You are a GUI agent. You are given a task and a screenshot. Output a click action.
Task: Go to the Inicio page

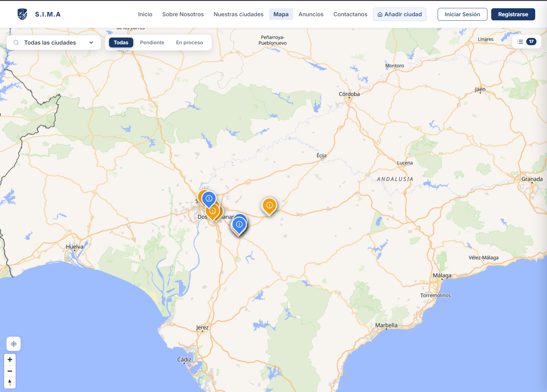point(145,14)
